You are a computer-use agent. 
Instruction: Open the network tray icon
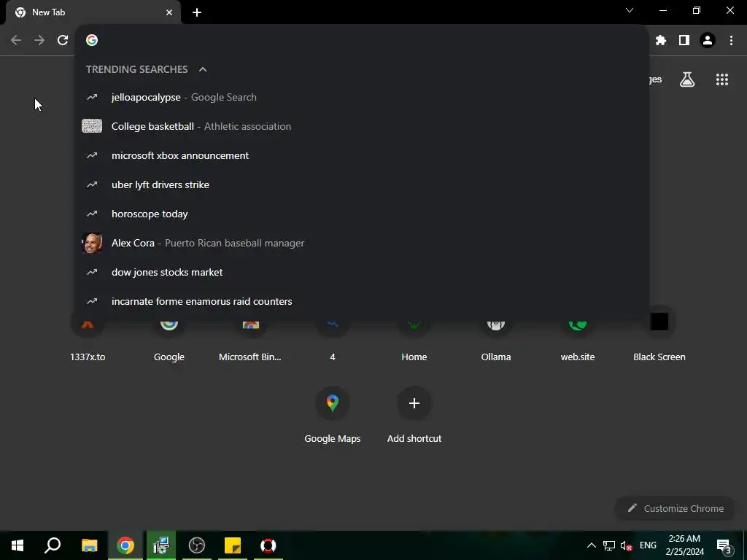tap(609, 545)
